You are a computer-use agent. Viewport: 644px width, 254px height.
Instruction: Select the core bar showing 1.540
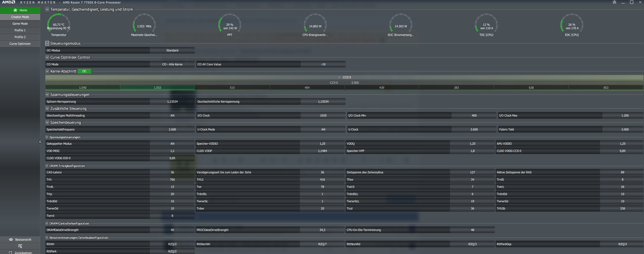[83, 88]
